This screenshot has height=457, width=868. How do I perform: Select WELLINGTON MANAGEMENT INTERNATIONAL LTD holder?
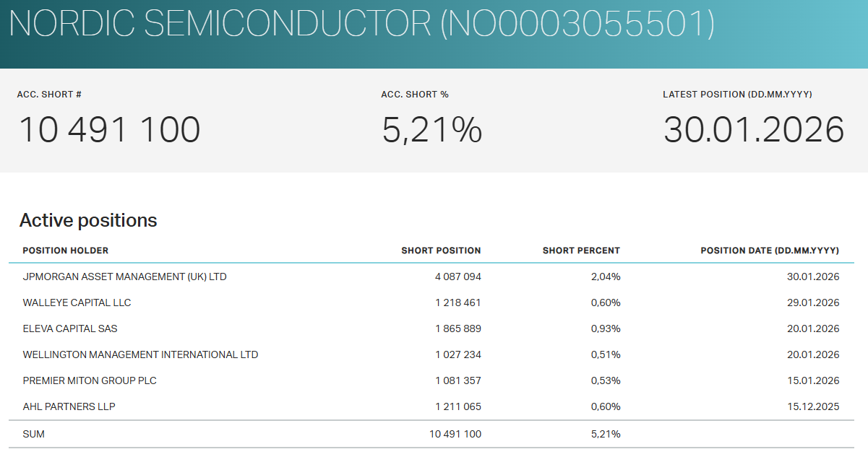pos(140,354)
